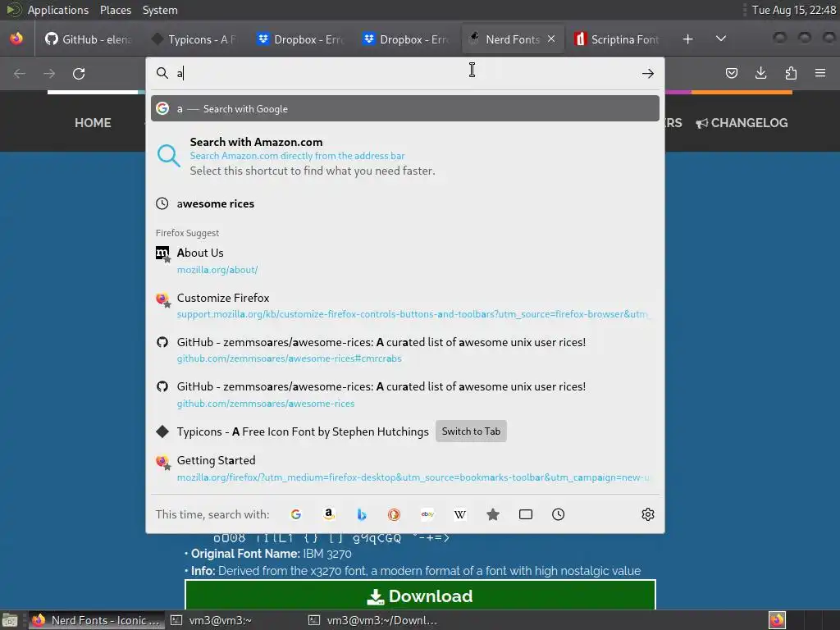
Task: Select 'a — Search with Google' suggestion
Action: pyautogui.click(x=405, y=109)
